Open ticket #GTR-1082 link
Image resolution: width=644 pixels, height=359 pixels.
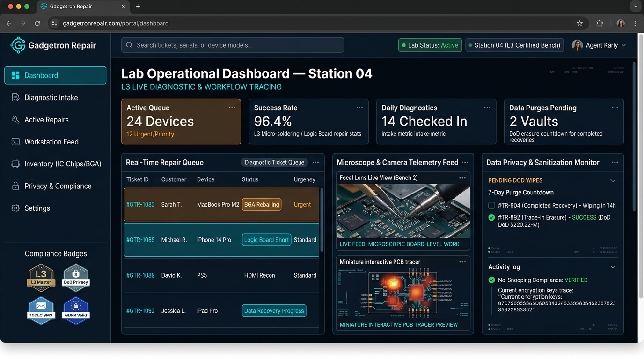pos(140,204)
